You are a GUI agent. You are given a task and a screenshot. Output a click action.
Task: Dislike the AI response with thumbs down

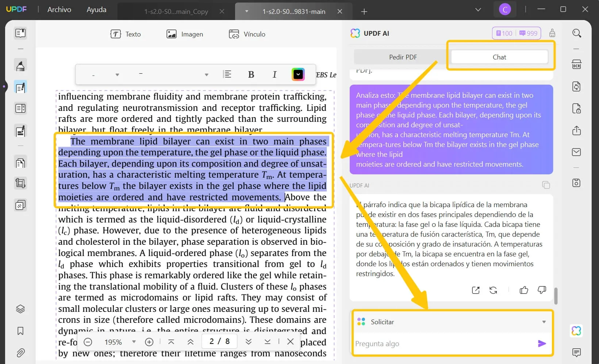click(542, 290)
